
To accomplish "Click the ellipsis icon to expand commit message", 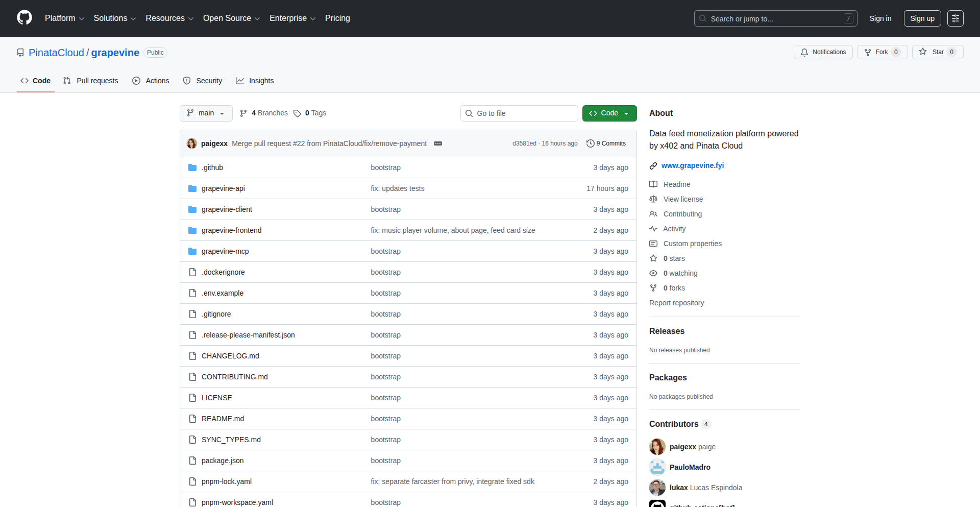I will click(x=438, y=143).
